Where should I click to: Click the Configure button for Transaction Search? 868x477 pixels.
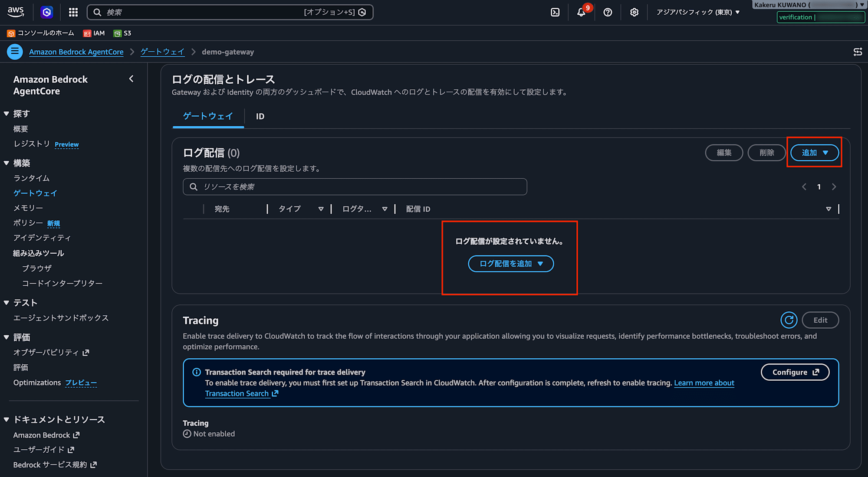795,372
